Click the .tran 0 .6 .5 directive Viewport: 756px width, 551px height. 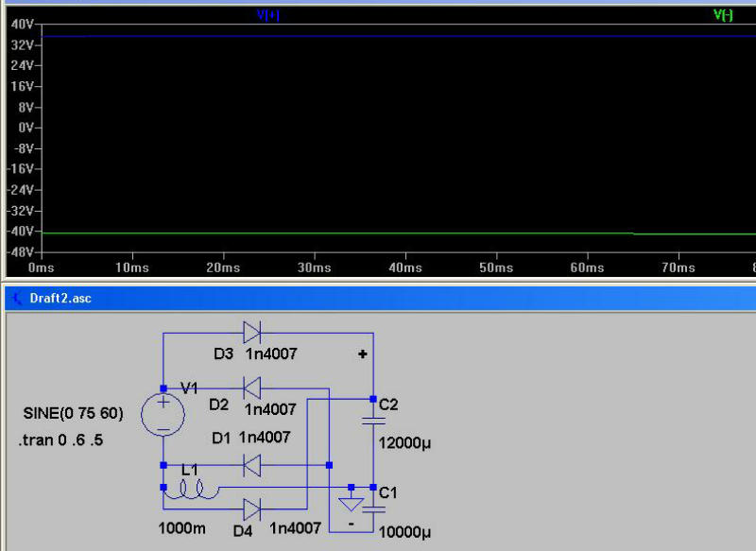60,440
